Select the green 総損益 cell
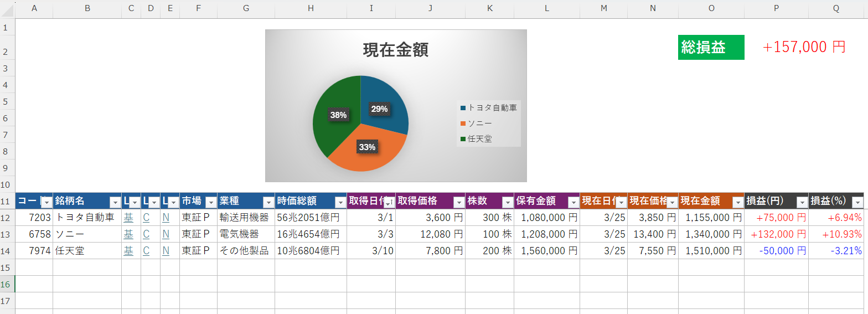Screen dimensions: 868x314 [x=711, y=48]
